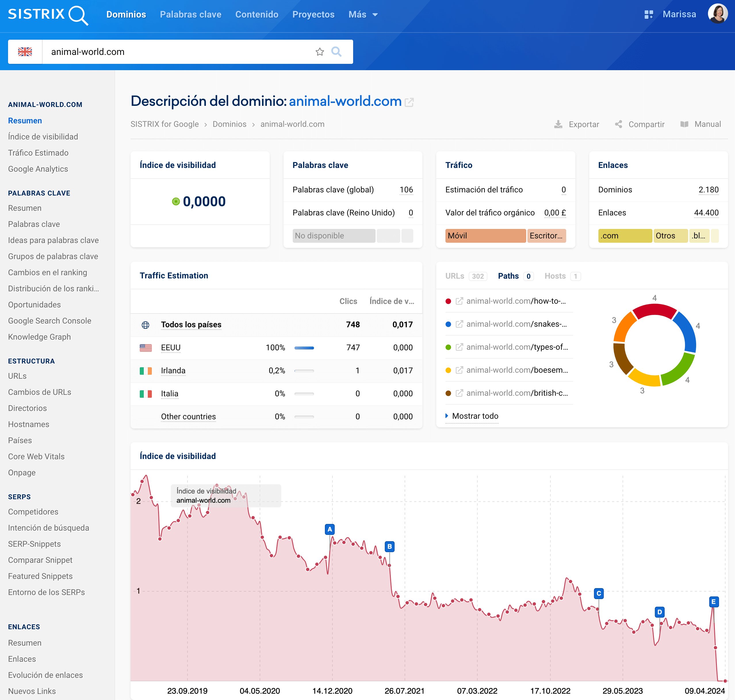Click the favorite star icon in search bar
Viewport: 735px width, 700px height.
pyautogui.click(x=319, y=52)
